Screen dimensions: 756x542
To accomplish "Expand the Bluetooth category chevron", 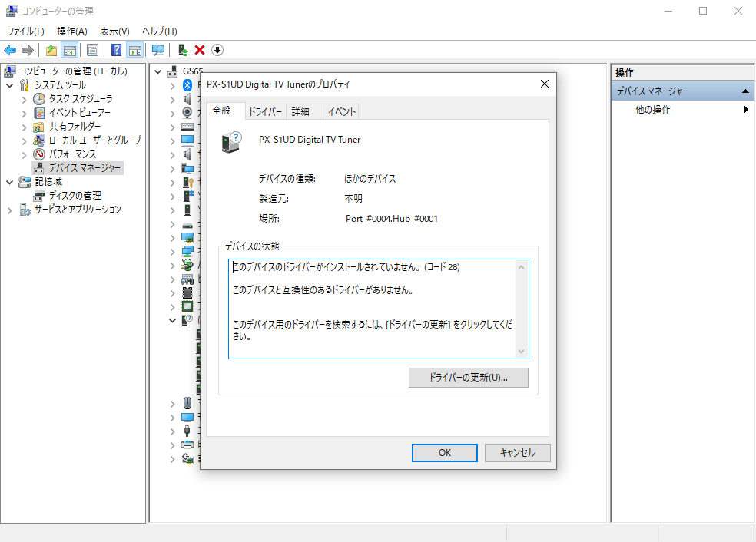I will (x=173, y=86).
